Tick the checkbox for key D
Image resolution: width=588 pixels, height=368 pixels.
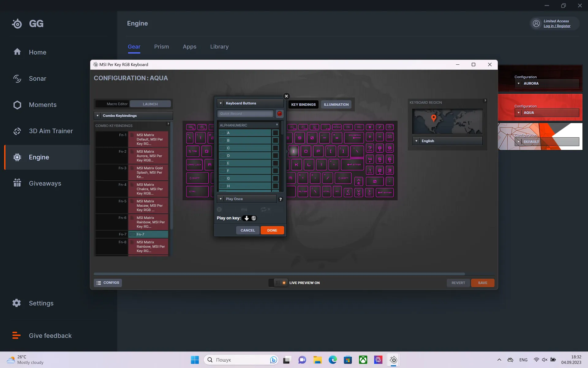(x=275, y=156)
